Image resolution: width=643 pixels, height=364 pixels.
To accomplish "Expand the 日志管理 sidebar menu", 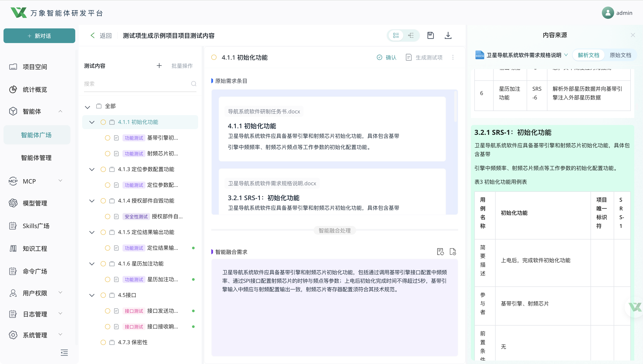I will (60, 313).
